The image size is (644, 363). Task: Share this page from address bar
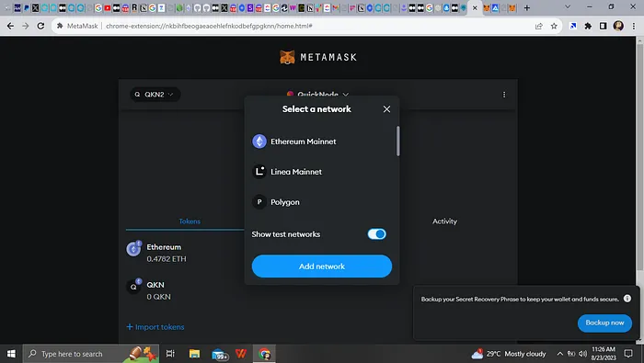click(x=538, y=26)
